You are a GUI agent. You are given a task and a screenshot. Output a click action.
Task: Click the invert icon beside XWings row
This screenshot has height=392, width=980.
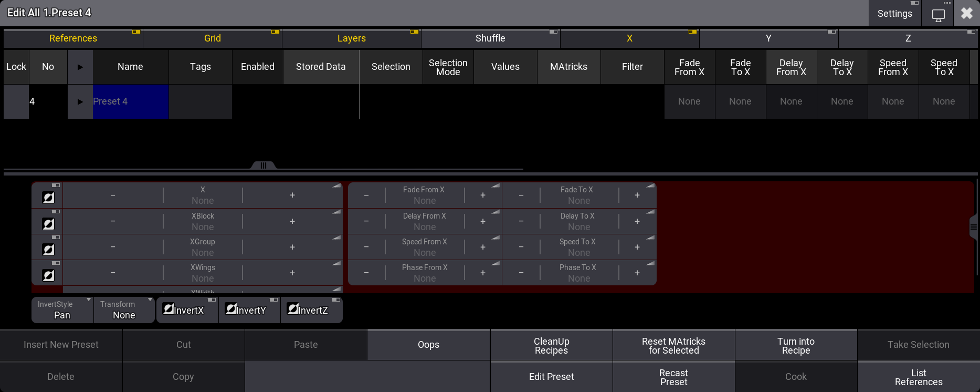coord(48,275)
